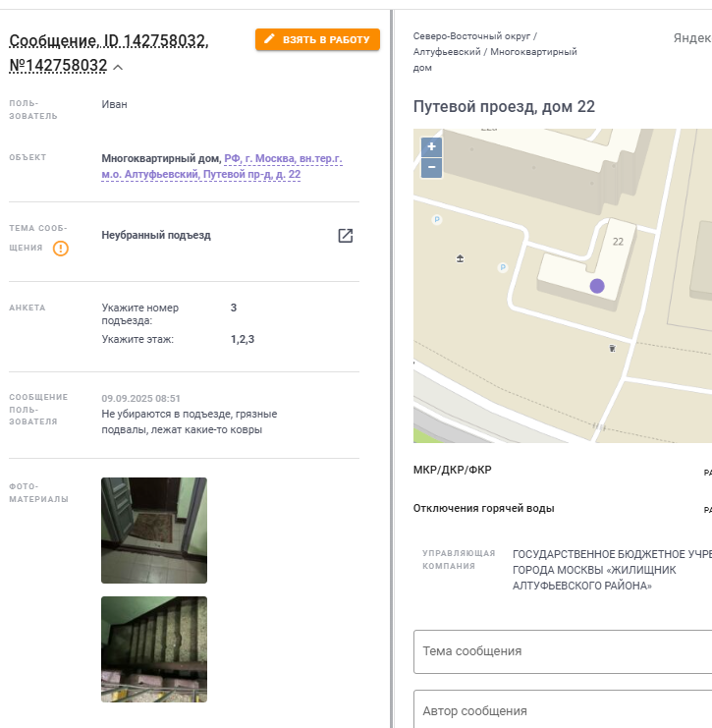Click the 'Укажите номер подъезда:' label
Viewport: 712px width, 728px height.
[140, 314]
